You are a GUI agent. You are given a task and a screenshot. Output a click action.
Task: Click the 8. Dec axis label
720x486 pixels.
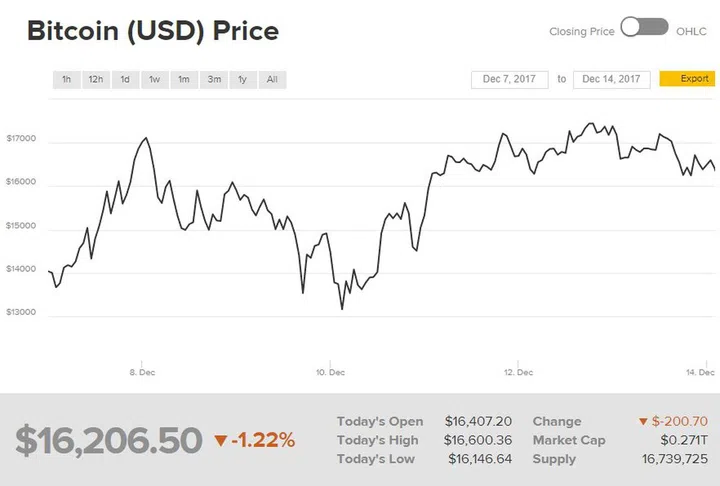coord(142,372)
